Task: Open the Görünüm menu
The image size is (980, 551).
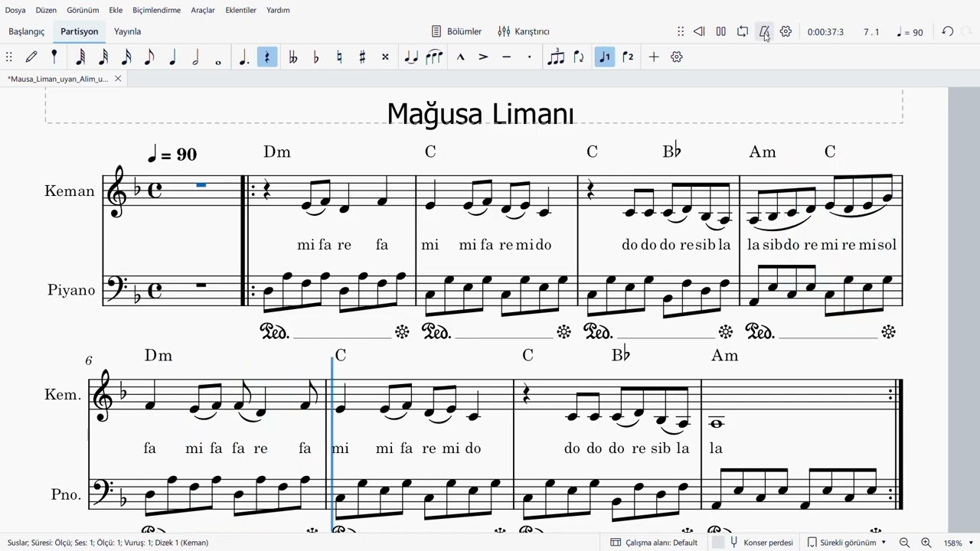Action: pos(83,10)
